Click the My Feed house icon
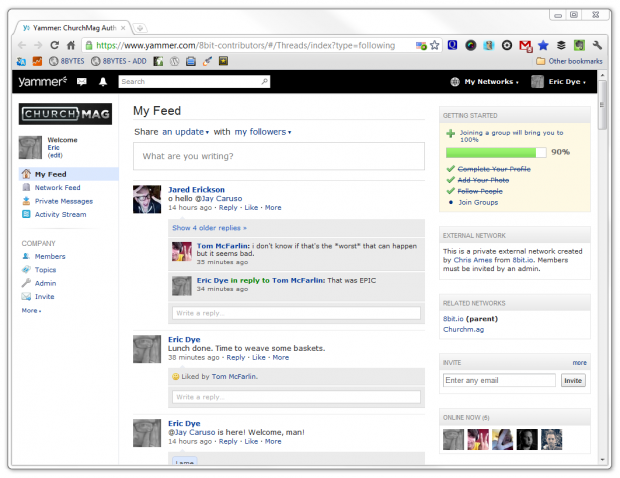This screenshot has width=620, height=478. [x=26, y=174]
